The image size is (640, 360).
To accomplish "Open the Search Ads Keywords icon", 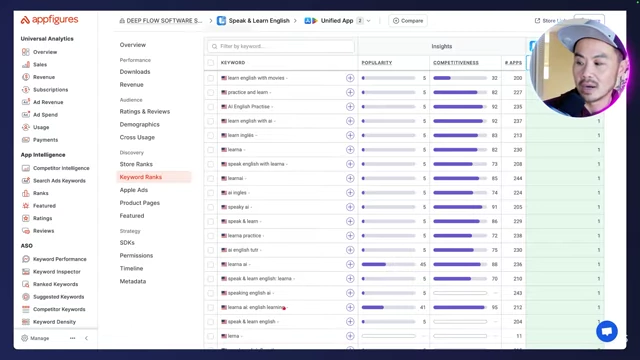I will 26,180.
